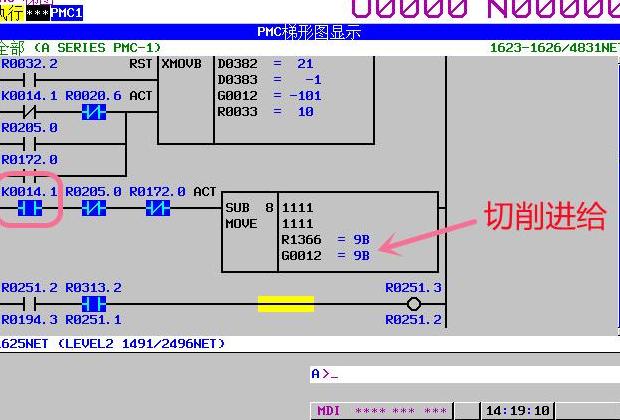Click the highlighted K0014.1 contact feeding the MOVE block

pyautogui.click(x=30, y=208)
